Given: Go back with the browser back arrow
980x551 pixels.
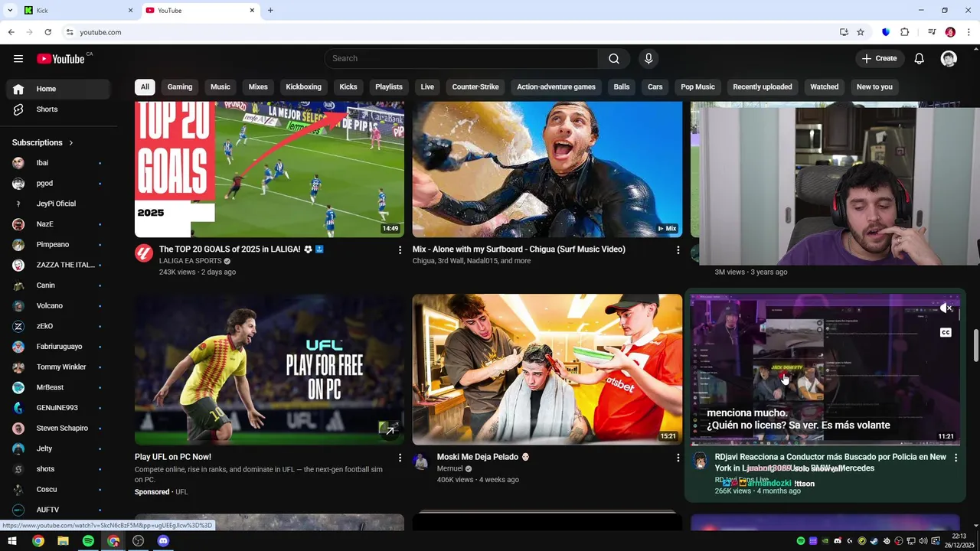Looking at the screenshot, I should coord(11,32).
